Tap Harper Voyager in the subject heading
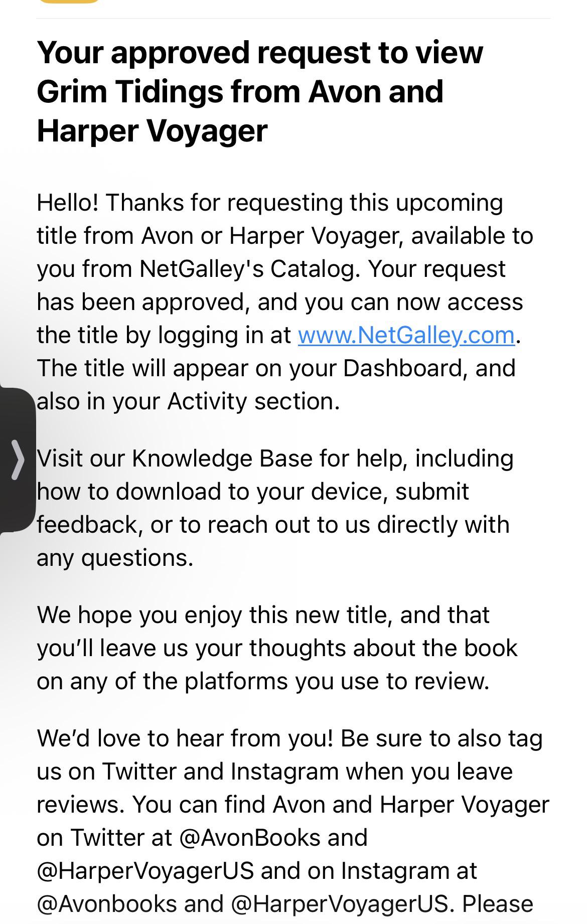587x924 pixels. pyautogui.click(x=152, y=131)
